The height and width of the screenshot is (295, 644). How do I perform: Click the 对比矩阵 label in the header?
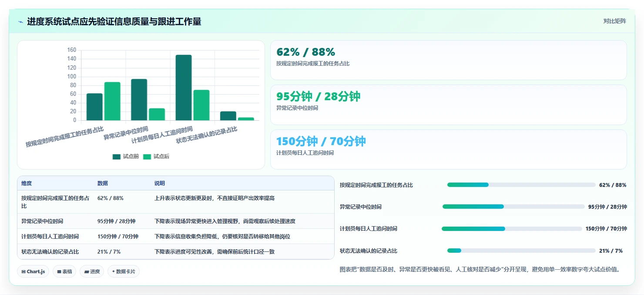(614, 21)
